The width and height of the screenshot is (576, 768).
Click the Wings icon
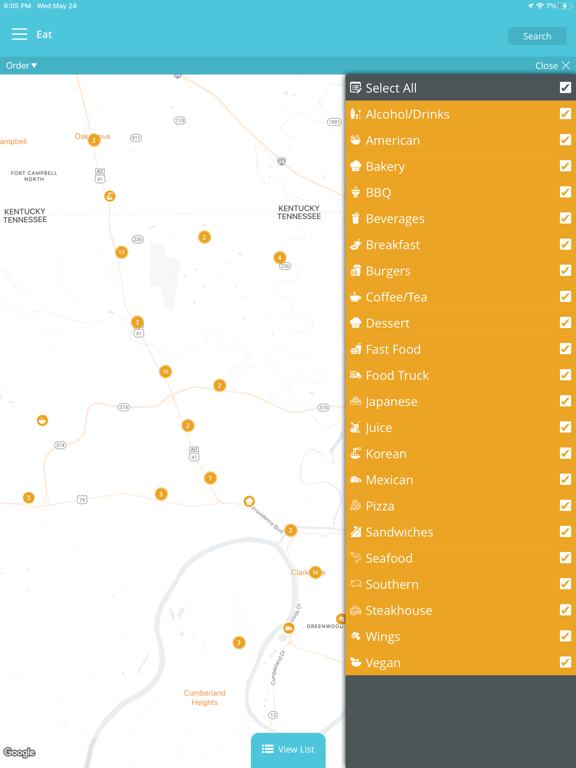click(356, 636)
